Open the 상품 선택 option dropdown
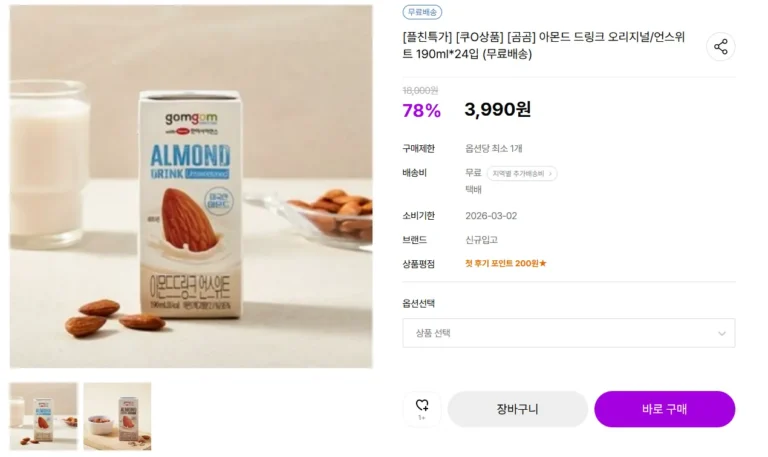Viewport: 768px width, 457px height. (568, 333)
